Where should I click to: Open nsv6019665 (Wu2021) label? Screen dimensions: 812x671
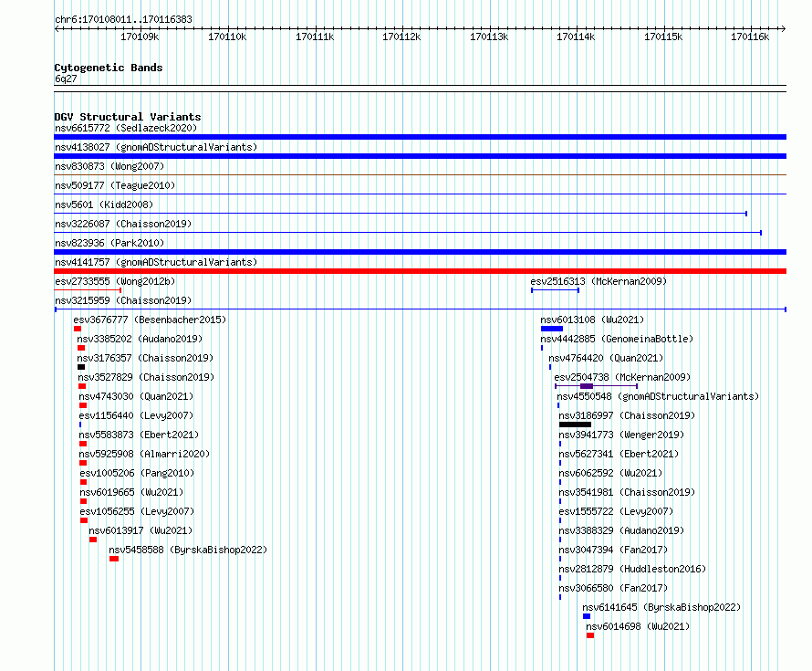point(131,492)
